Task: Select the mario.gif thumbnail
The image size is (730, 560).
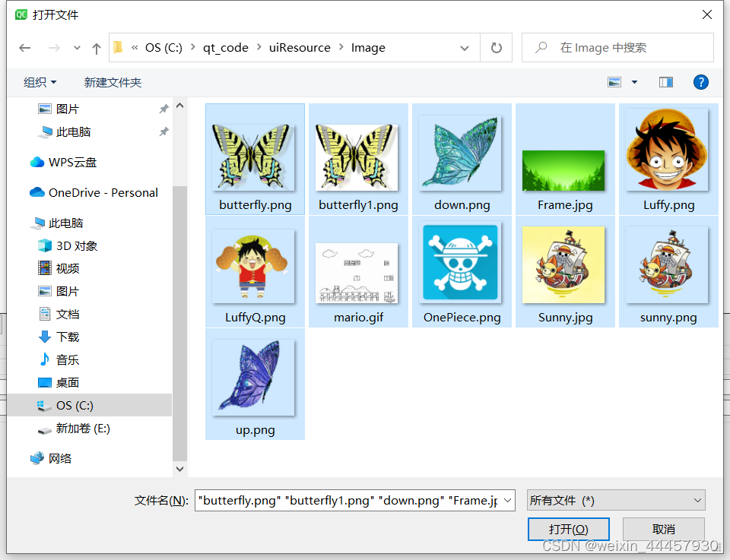Action: tap(358, 271)
